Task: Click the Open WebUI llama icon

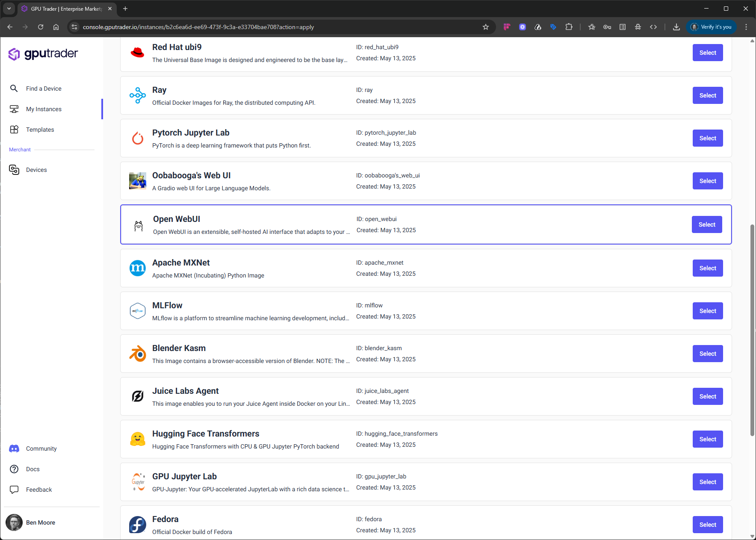Action: (139, 226)
